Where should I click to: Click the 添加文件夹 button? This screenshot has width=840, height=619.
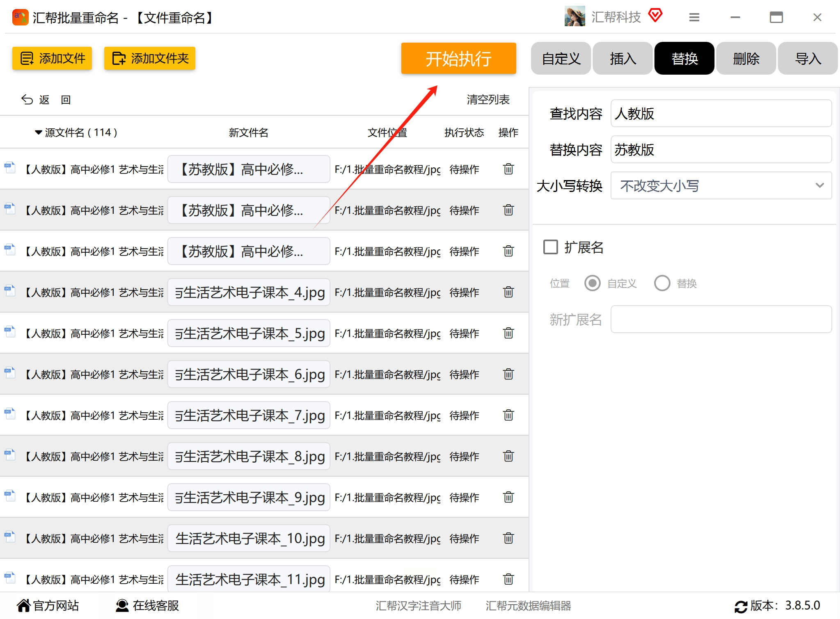click(150, 59)
